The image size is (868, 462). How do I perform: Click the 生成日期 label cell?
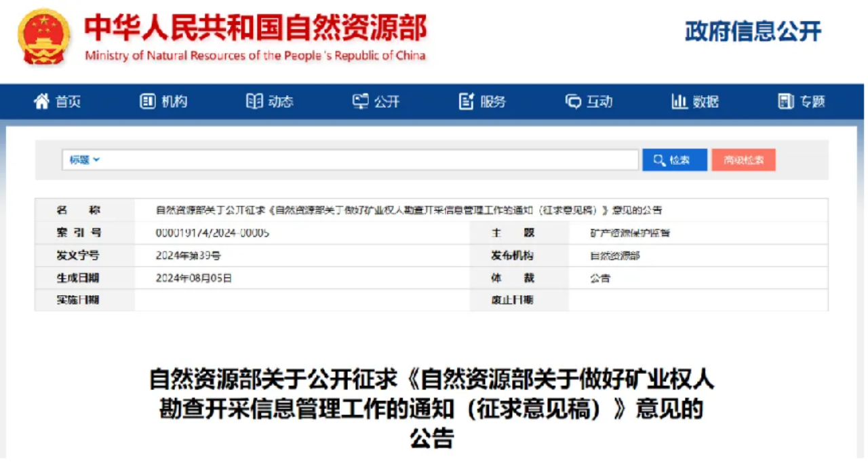point(85,278)
